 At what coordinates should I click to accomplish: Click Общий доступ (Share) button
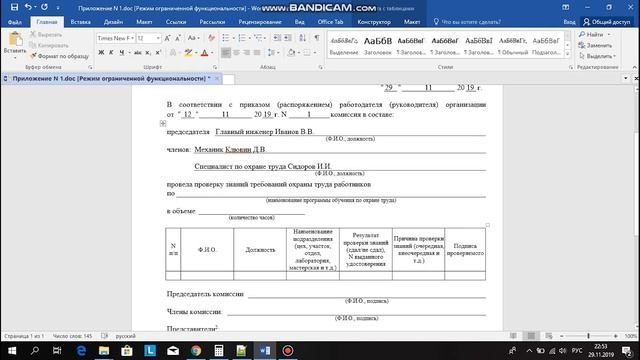pyautogui.click(x=607, y=22)
